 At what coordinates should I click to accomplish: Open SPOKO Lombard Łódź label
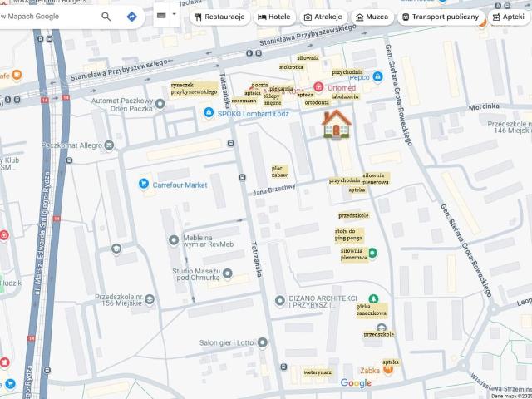click(x=253, y=114)
